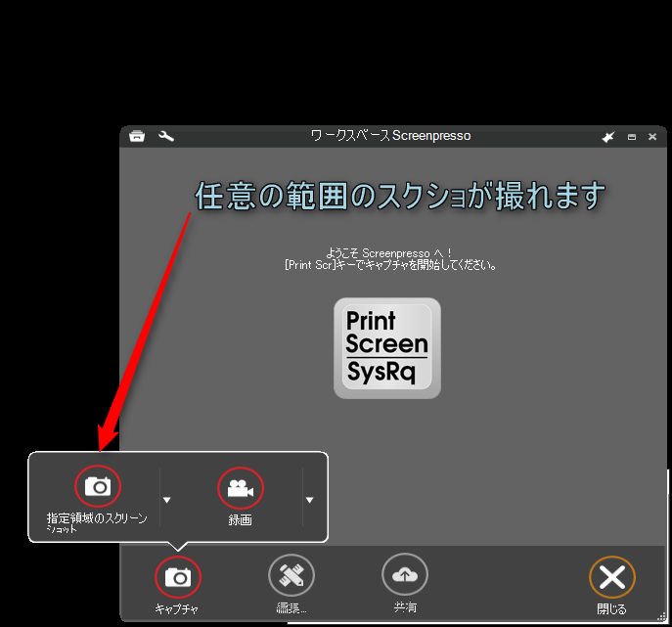This screenshot has width=672, height=627.
Task: Select 指定領域のスクリーンショット camera icon
Action: tap(98, 486)
